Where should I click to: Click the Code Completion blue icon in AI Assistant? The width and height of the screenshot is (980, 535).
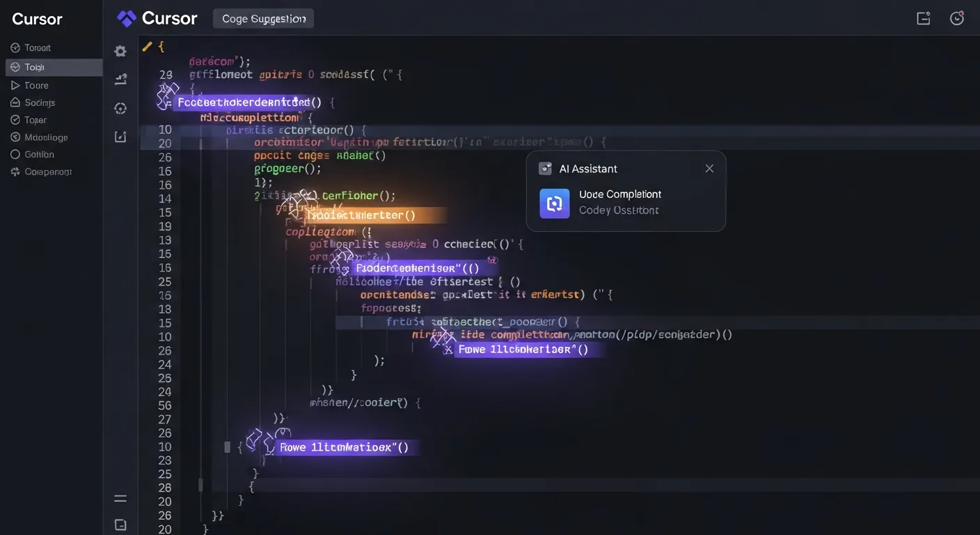554,202
